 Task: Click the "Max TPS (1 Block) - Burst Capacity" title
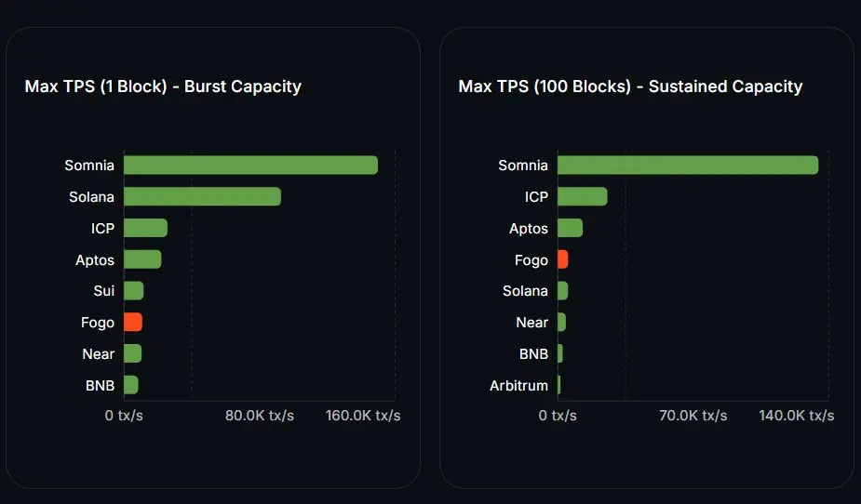163,86
